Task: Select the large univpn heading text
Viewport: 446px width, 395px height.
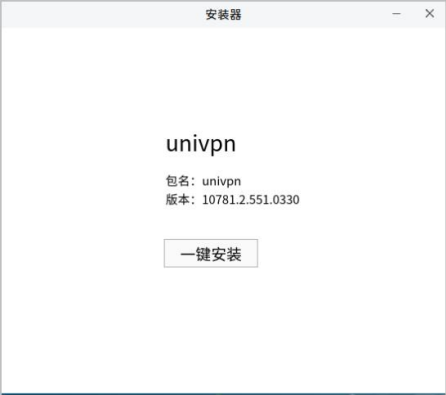Action: (201, 144)
